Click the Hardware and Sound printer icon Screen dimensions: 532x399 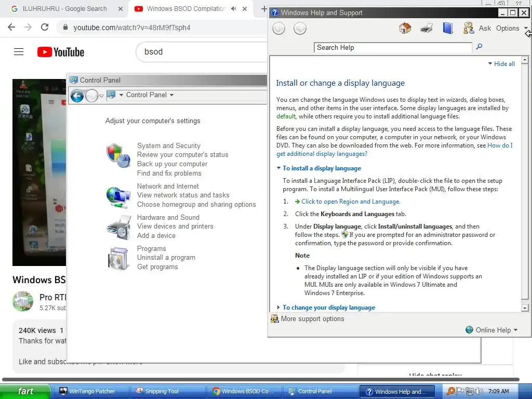(118, 228)
